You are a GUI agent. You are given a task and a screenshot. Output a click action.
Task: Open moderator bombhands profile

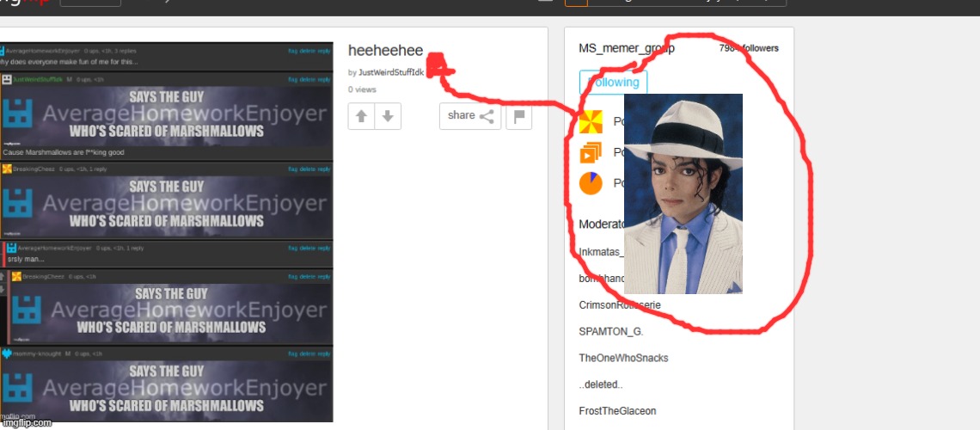[600, 279]
